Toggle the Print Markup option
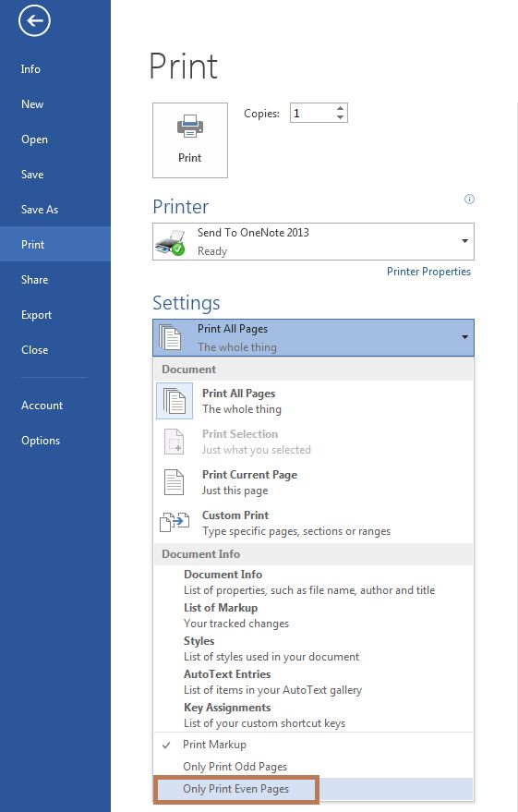The width and height of the screenshot is (518, 812). (313, 745)
